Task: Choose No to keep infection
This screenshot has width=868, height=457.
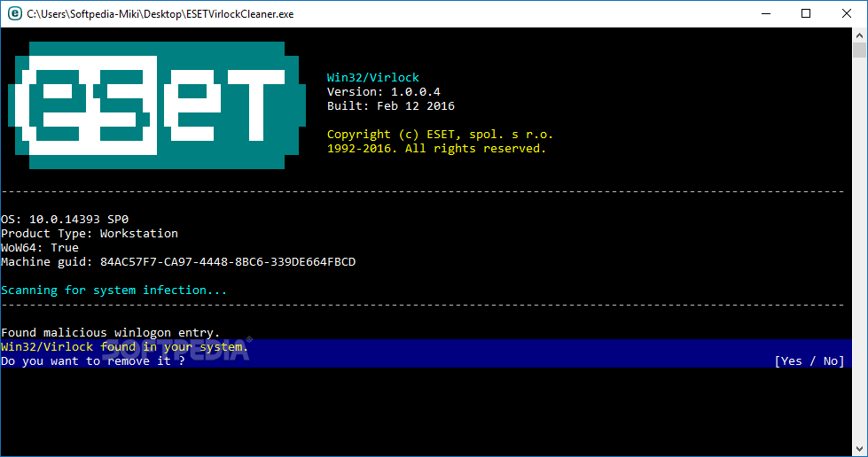Action: (x=831, y=361)
